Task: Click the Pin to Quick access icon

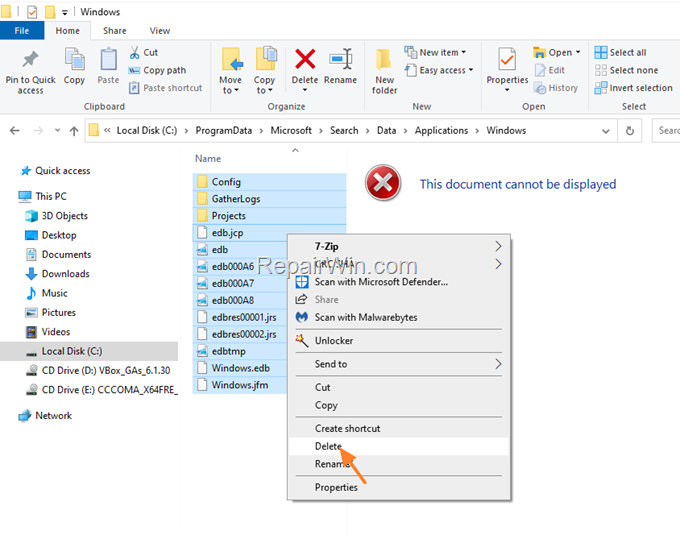Action: [x=30, y=60]
